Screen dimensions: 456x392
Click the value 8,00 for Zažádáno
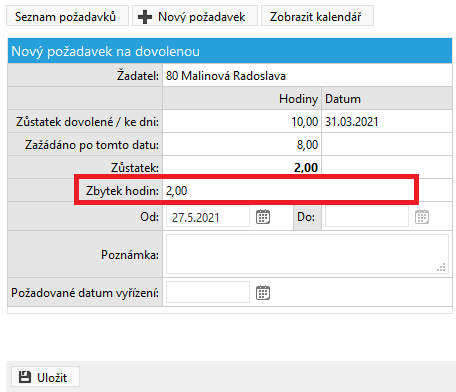(307, 145)
